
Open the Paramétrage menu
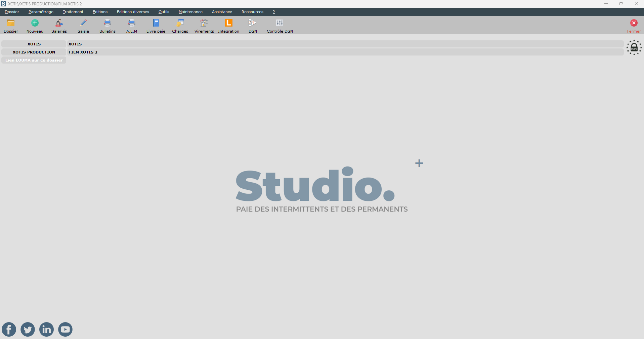coord(41,12)
